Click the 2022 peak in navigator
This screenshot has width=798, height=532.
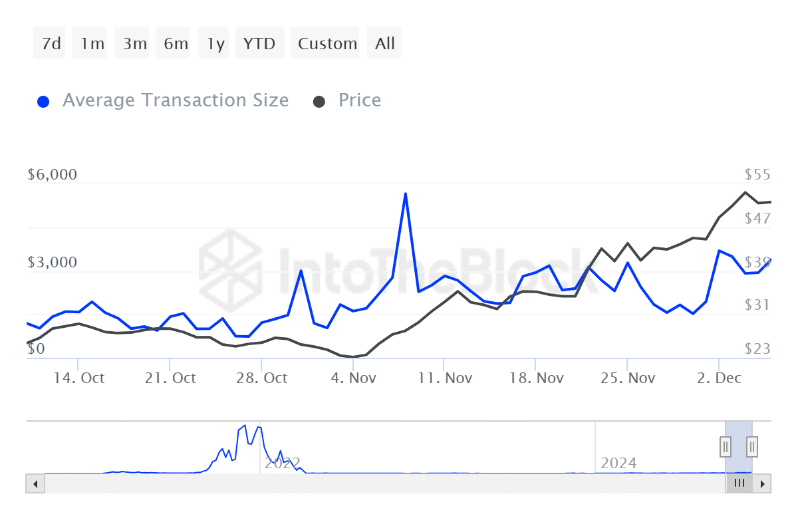245,426
